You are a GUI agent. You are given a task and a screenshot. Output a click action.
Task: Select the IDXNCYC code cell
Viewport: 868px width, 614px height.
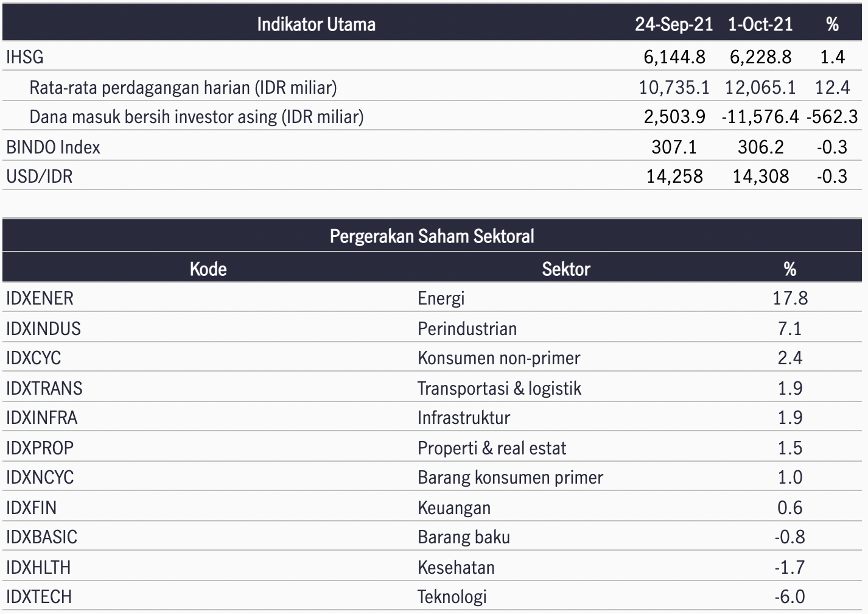tap(40, 478)
